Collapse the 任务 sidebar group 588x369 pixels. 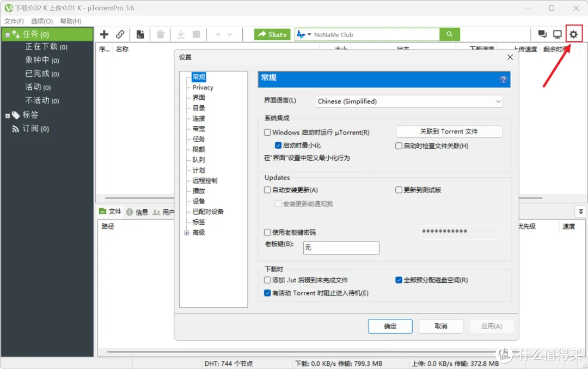pyautogui.click(x=8, y=35)
